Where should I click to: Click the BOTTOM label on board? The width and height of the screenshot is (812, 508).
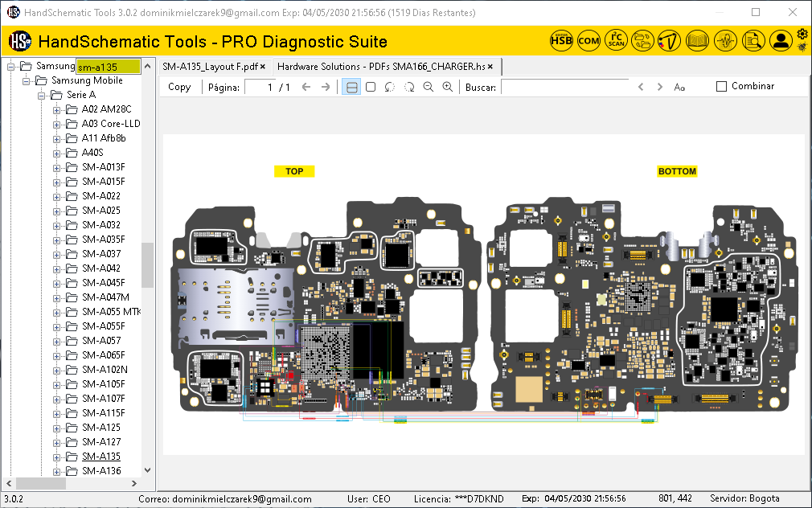click(x=677, y=171)
